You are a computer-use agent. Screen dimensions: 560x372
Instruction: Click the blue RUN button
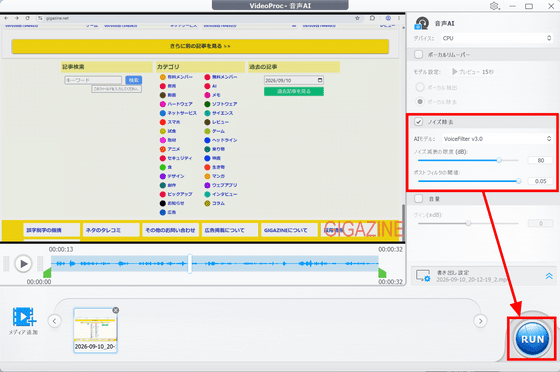pyautogui.click(x=532, y=338)
